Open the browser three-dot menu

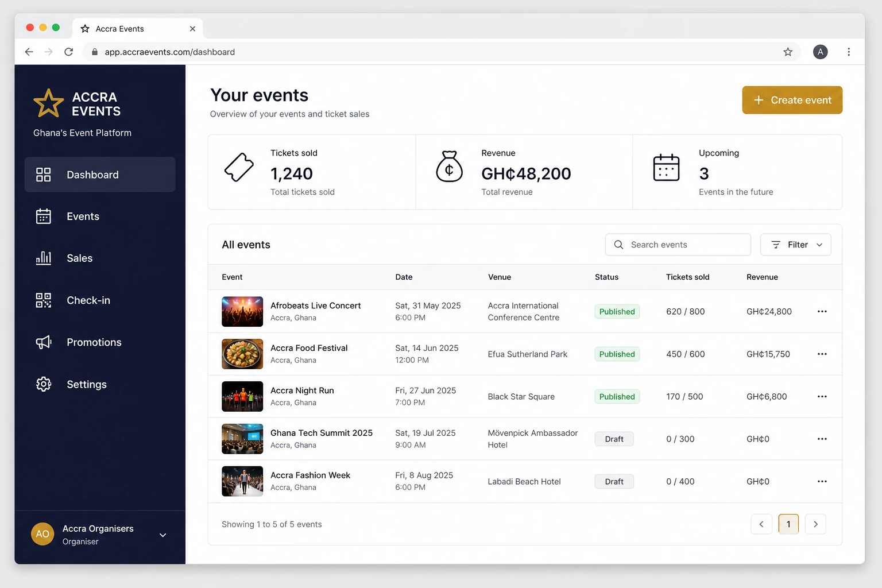849,52
